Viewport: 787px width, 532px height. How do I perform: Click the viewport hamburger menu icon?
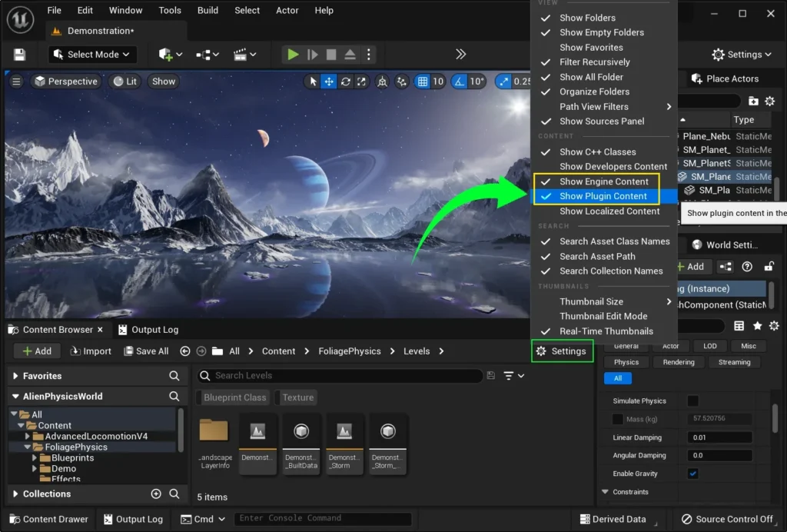tap(16, 81)
